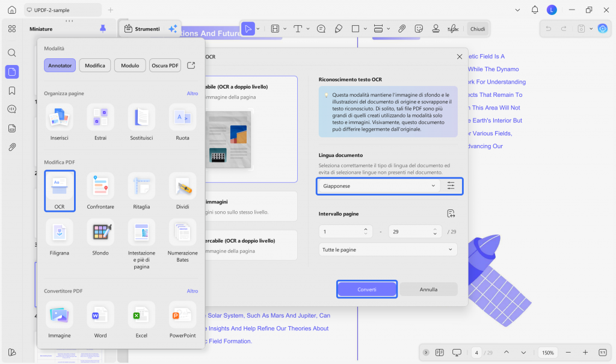Open Intestazione e piè di pagina

pyautogui.click(x=141, y=244)
